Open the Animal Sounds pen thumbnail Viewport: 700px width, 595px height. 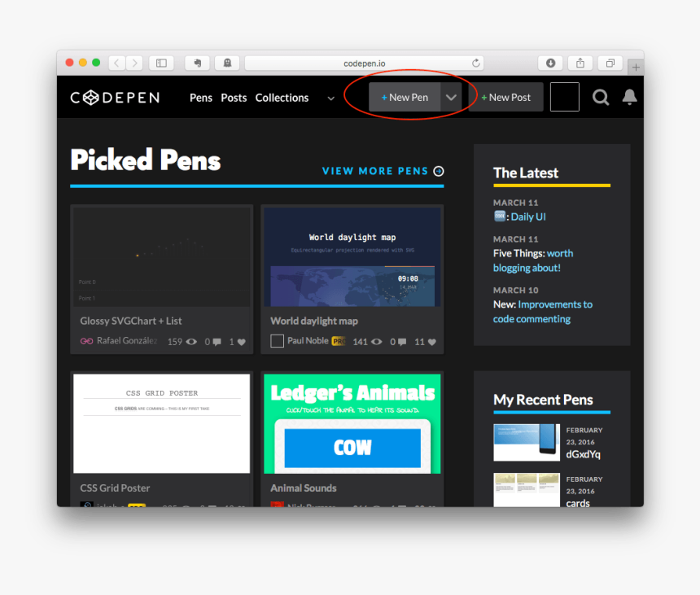[352, 423]
